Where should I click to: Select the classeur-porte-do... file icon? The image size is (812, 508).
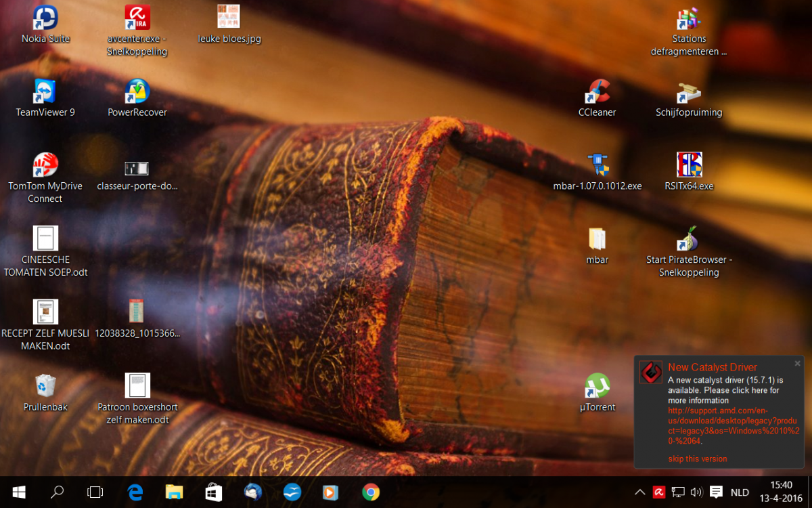(137, 168)
